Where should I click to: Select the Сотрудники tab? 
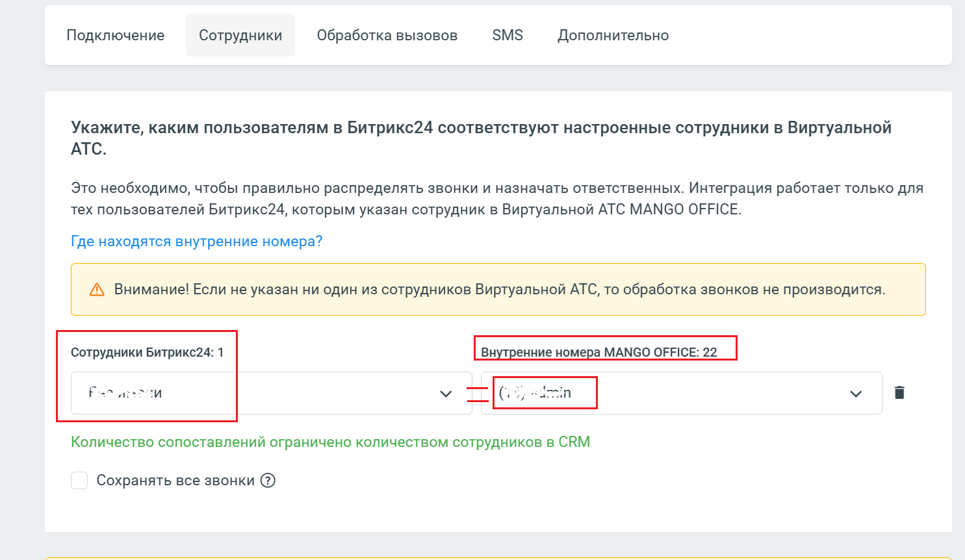click(240, 35)
